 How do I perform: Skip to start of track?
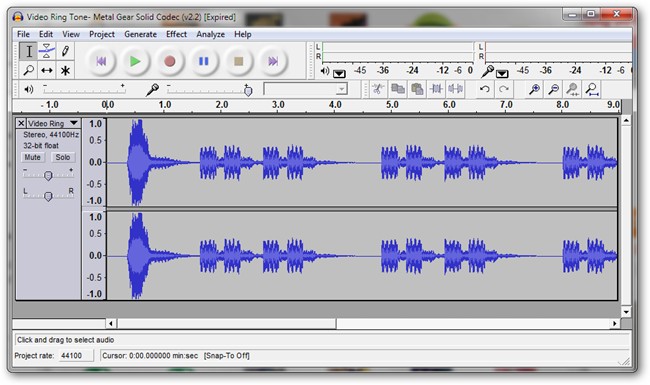(101, 61)
